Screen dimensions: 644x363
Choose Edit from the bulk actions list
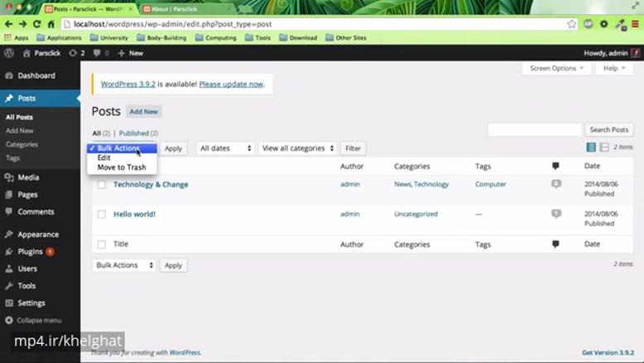coord(122,157)
